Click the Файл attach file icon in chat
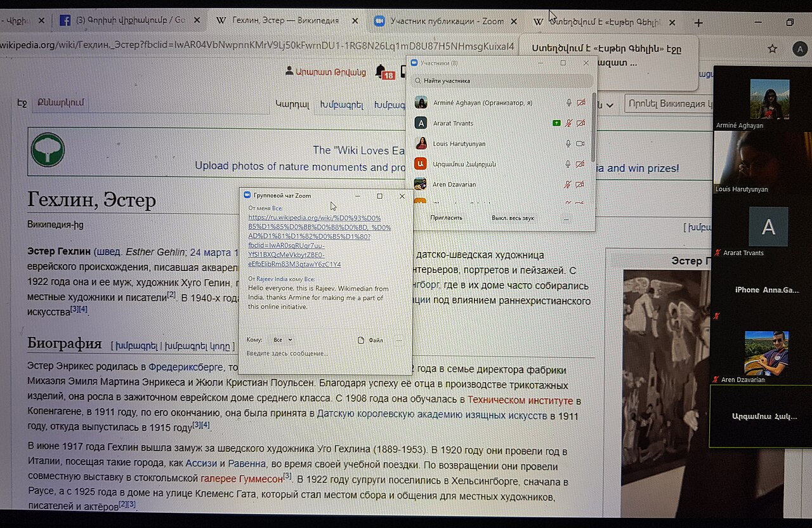Viewport: 812px width, 528px height. pos(370,340)
